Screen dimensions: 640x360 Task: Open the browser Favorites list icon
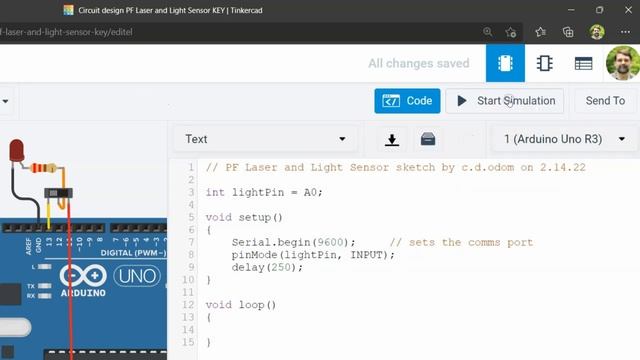pos(540,32)
